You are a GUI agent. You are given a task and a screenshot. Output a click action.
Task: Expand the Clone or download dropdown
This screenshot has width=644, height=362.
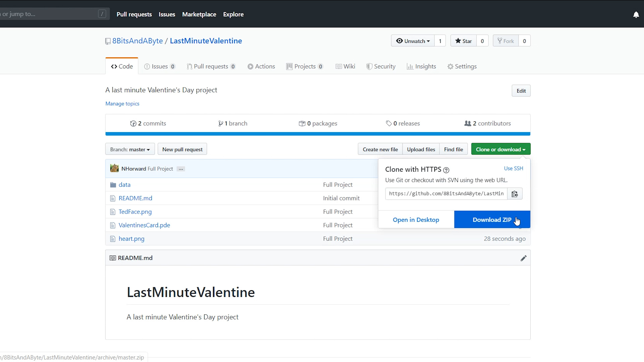[500, 149]
